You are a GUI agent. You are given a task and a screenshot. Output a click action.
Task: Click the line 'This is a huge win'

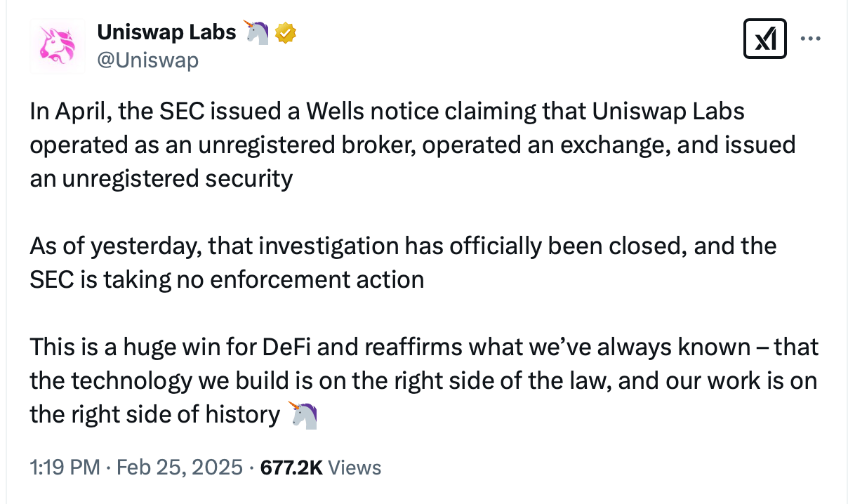423,347
